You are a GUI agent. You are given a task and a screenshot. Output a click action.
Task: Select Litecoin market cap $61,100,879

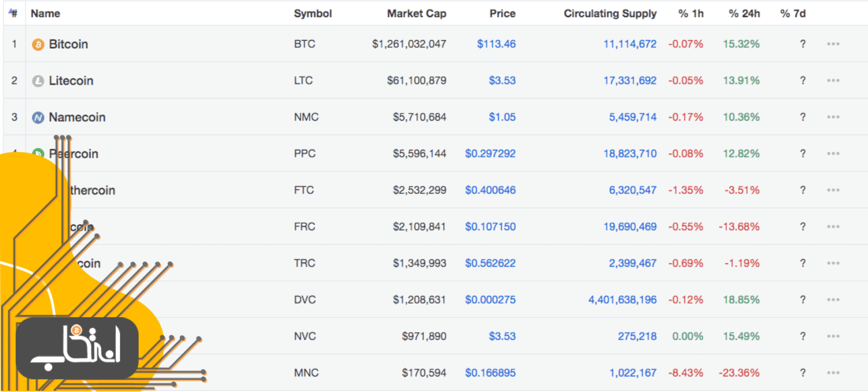coord(416,80)
